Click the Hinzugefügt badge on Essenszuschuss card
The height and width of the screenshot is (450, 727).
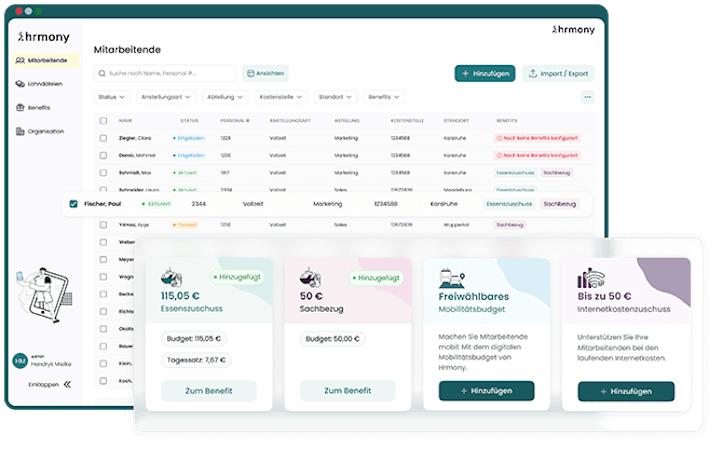tap(237, 277)
